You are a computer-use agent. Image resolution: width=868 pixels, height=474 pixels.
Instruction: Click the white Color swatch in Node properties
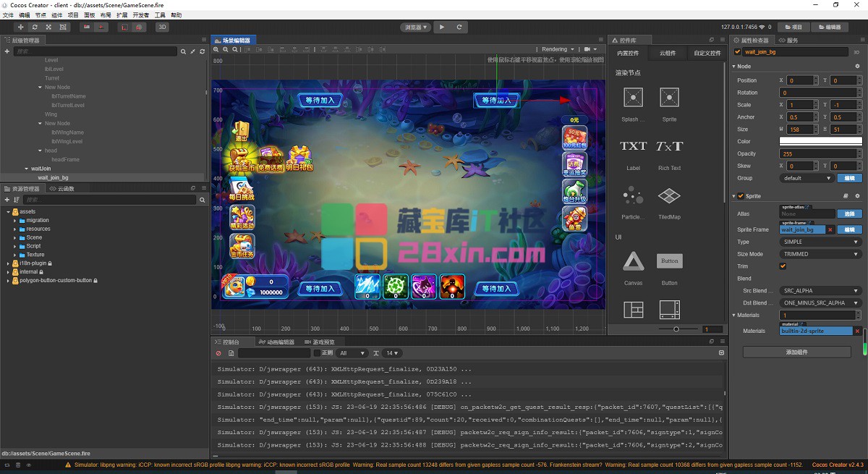pos(820,141)
